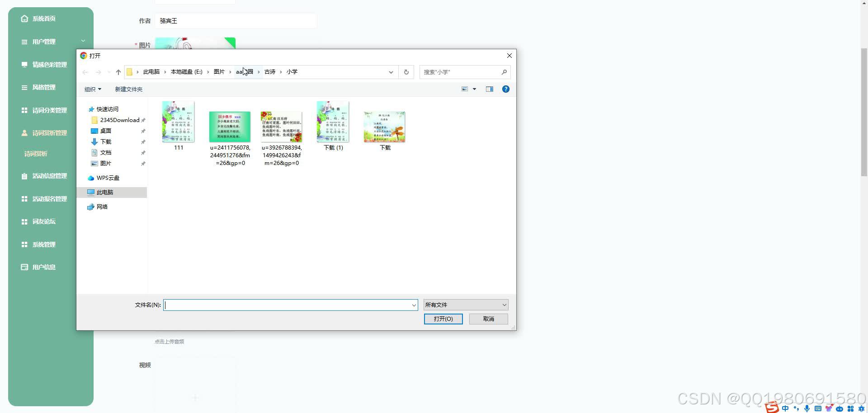Image resolution: width=868 pixels, height=413 pixels.
Task: Expand the address bar history dropdown
Action: (x=391, y=72)
